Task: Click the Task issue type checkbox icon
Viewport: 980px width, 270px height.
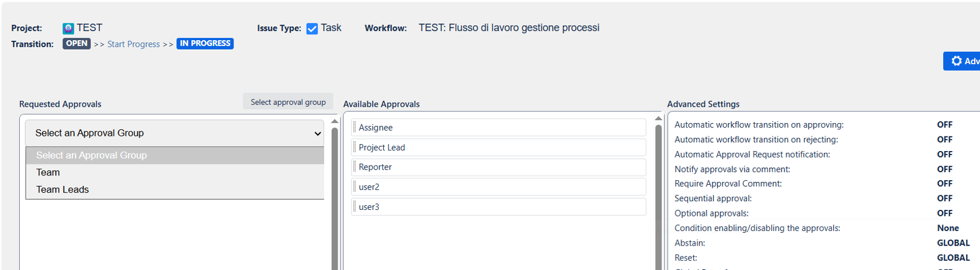Action: coord(312,29)
